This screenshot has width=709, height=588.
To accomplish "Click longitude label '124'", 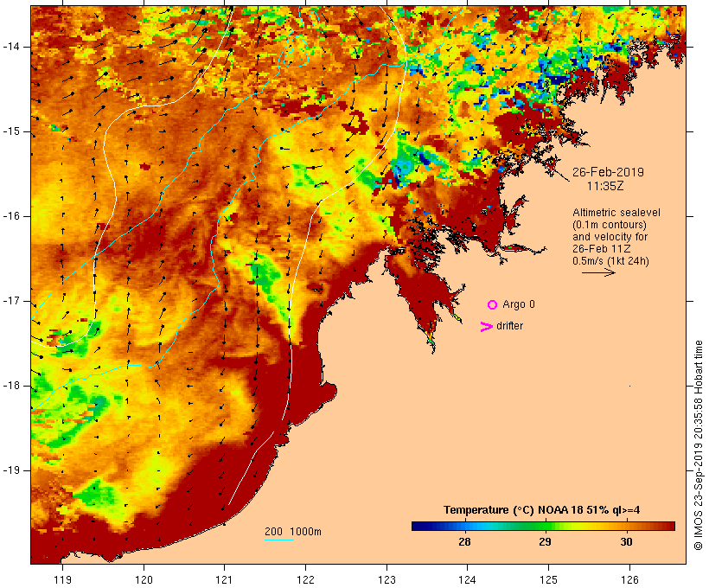I will (x=467, y=579).
